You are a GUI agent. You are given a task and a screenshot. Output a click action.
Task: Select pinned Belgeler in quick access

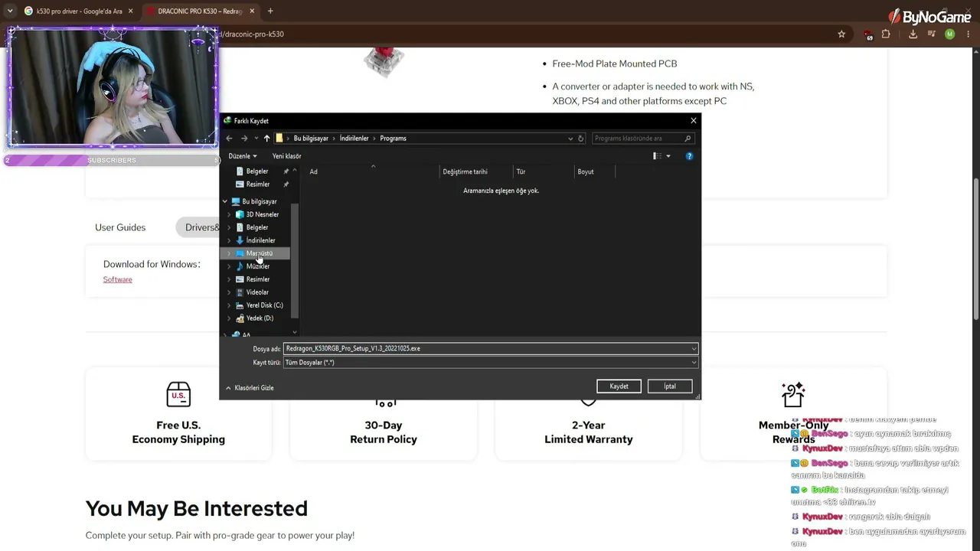pos(257,171)
